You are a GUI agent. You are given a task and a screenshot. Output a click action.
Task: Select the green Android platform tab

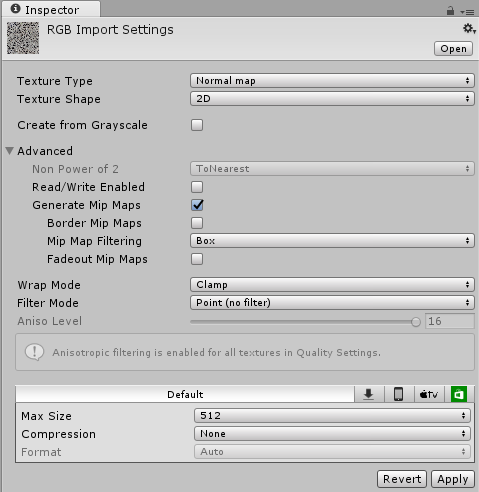point(459,394)
